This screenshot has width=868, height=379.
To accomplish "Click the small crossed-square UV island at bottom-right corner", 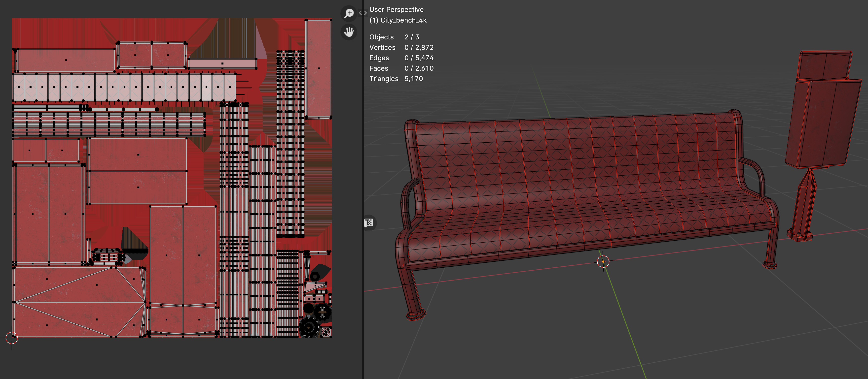I will click(325, 332).
